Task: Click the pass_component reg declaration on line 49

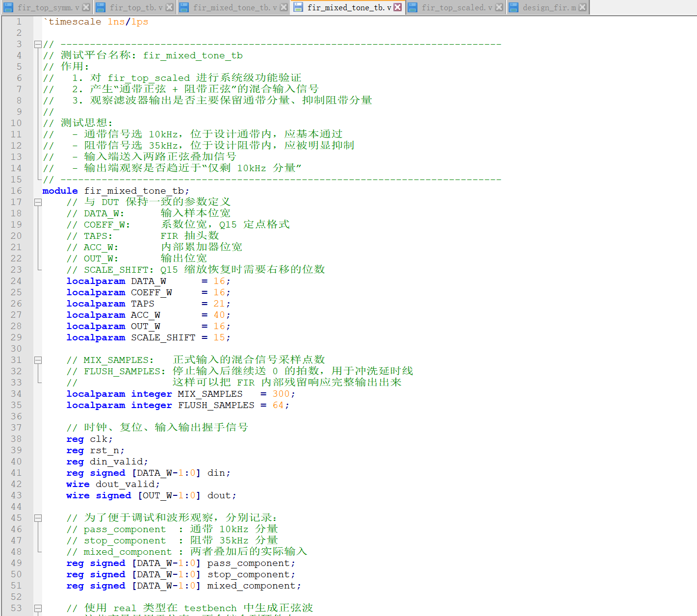Action: point(181,563)
